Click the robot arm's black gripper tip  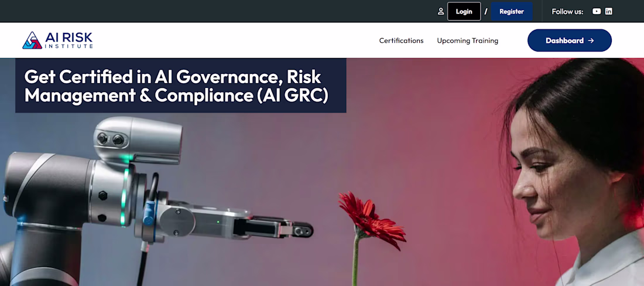tap(303, 230)
